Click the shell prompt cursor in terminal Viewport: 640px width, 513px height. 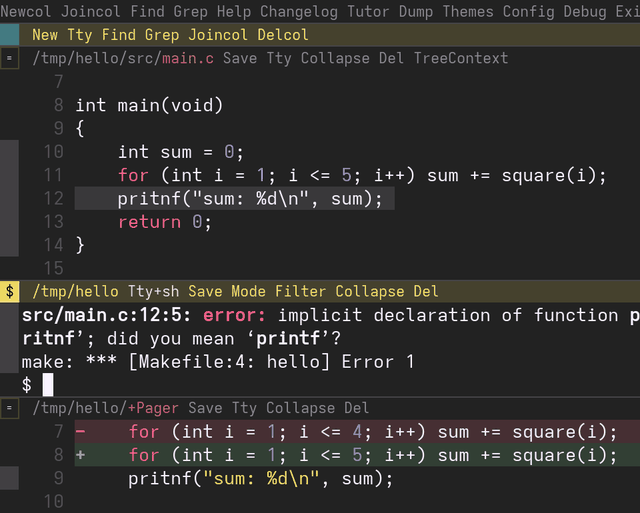coord(48,384)
